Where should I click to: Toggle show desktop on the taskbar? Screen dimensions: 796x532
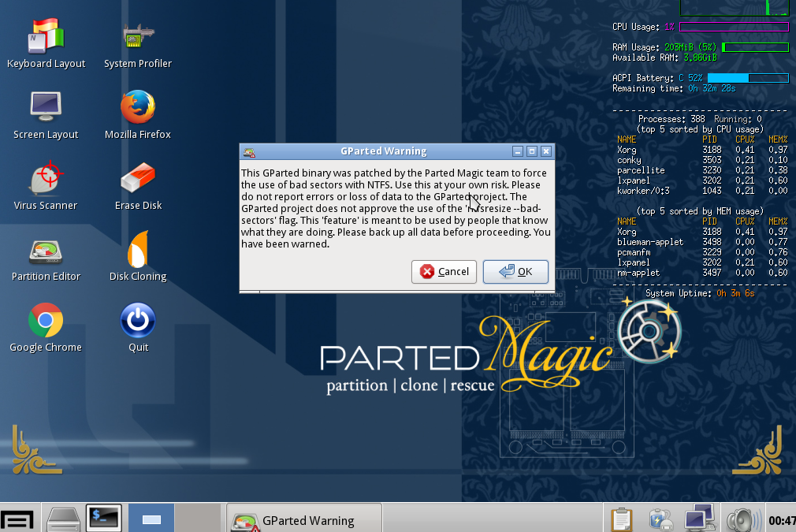(151, 518)
